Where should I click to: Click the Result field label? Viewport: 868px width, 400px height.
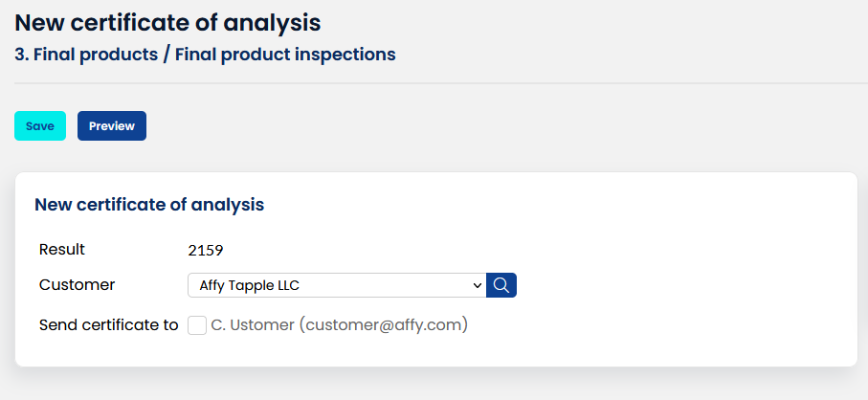click(x=62, y=250)
